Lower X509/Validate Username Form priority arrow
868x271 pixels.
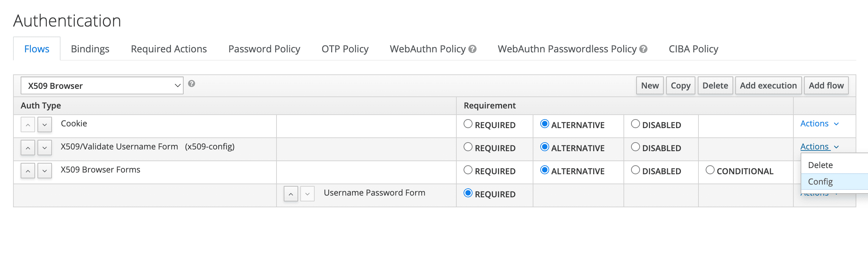click(x=45, y=148)
